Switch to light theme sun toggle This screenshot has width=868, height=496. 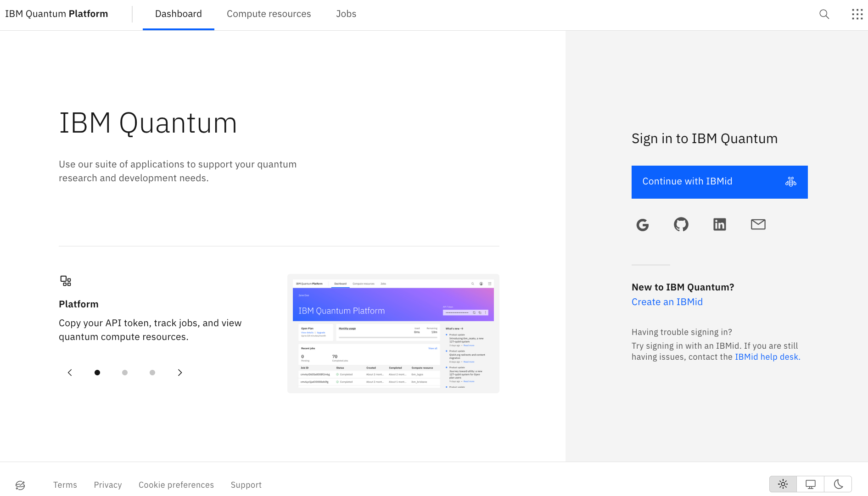point(783,484)
